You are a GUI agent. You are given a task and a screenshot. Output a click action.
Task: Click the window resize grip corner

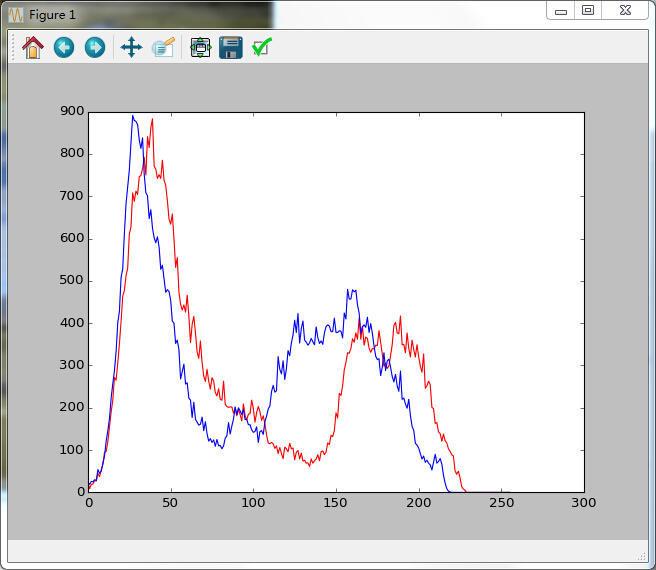click(641, 556)
